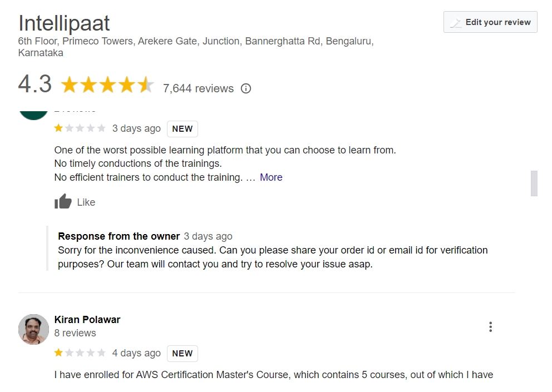The height and width of the screenshot is (392, 552).
Task: Open the info icon next to 7,644 reviews
Action: [245, 88]
